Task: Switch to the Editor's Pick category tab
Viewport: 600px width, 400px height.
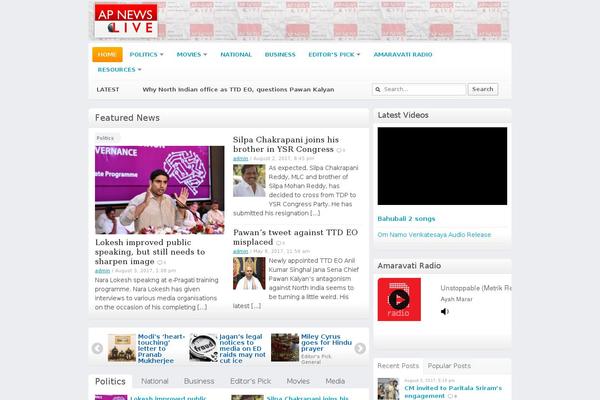Action: (x=251, y=381)
